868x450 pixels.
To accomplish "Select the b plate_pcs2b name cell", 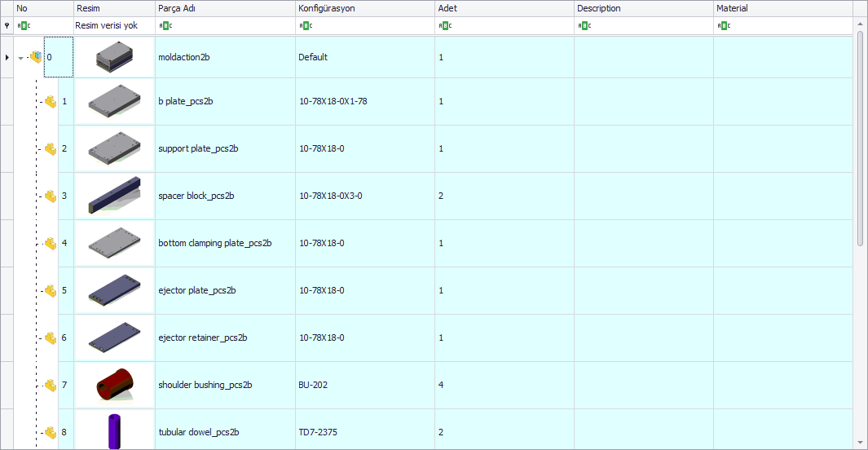I will tap(225, 101).
